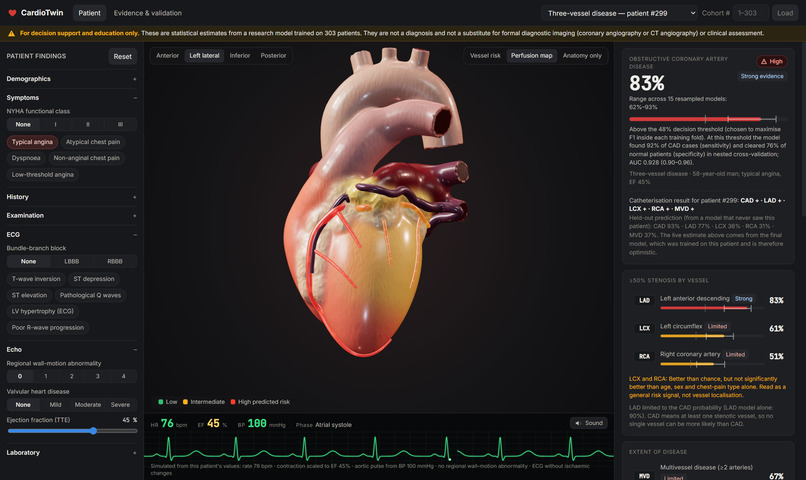This screenshot has width=806, height=480.
Task: Collapse the ECG section
Action: [x=71, y=234]
